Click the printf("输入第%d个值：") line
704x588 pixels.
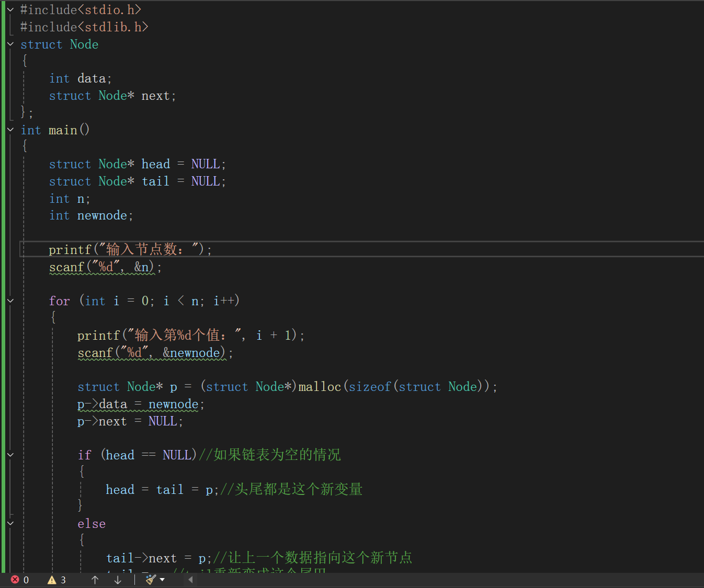(x=191, y=335)
